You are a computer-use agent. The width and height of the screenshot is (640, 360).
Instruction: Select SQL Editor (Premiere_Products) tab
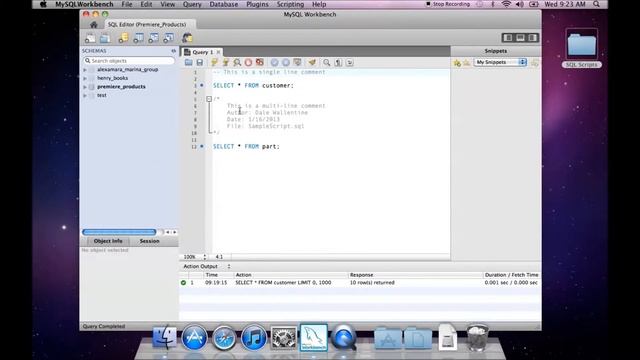pos(147,24)
